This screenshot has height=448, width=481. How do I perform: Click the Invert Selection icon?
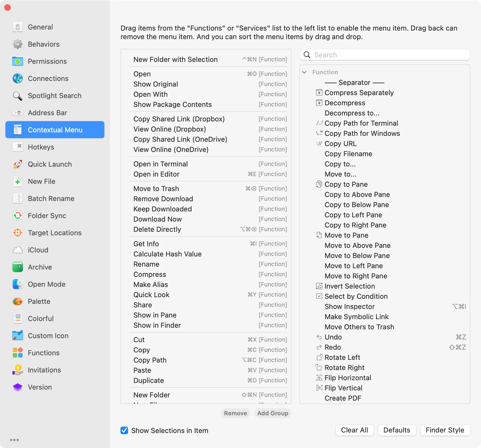point(319,286)
